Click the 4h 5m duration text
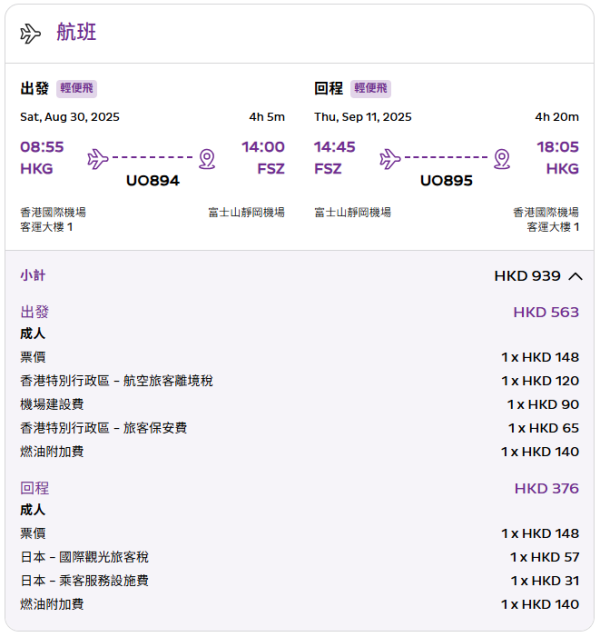This screenshot has height=637, width=600. 267,117
